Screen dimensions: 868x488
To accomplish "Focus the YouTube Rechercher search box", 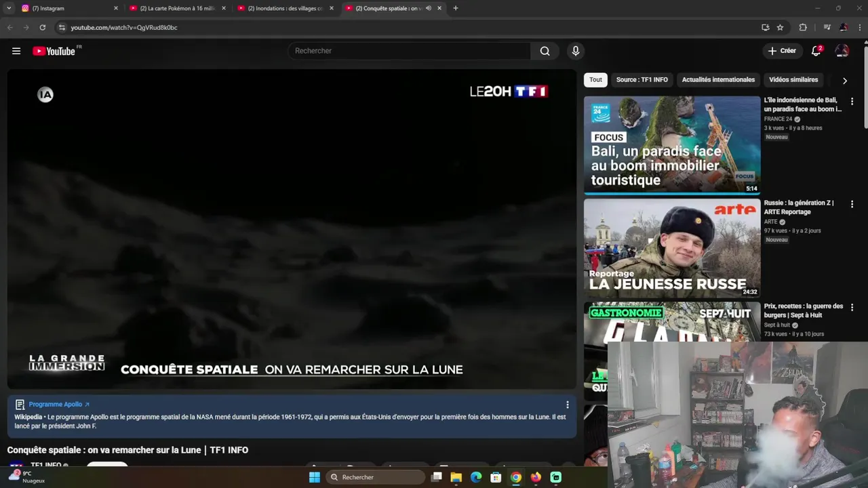I will pyautogui.click(x=410, y=51).
